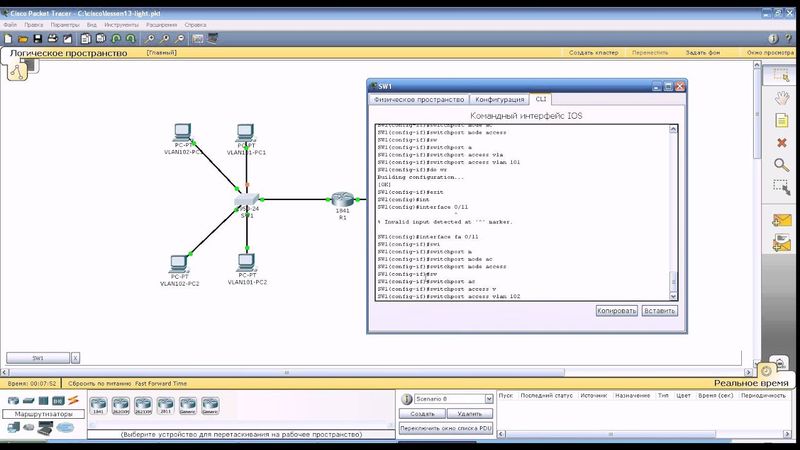Open the Activity Wizard toolbar icon
The image size is (800, 450).
tap(67, 38)
